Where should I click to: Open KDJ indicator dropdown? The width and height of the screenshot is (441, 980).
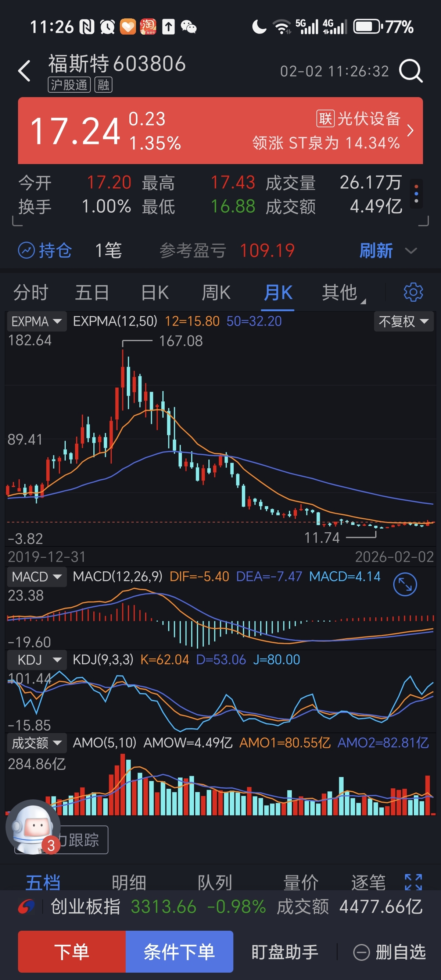pos(36,660)
